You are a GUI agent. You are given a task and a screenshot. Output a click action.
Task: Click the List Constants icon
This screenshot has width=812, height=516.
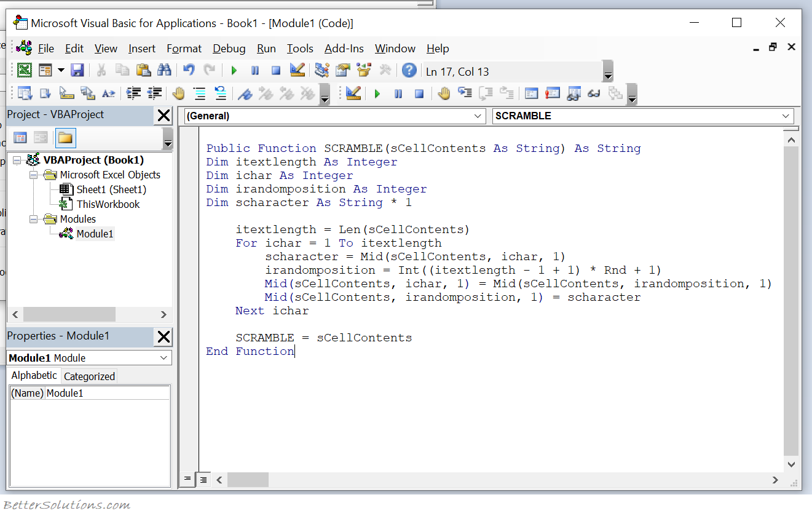[x=45, y=93]
